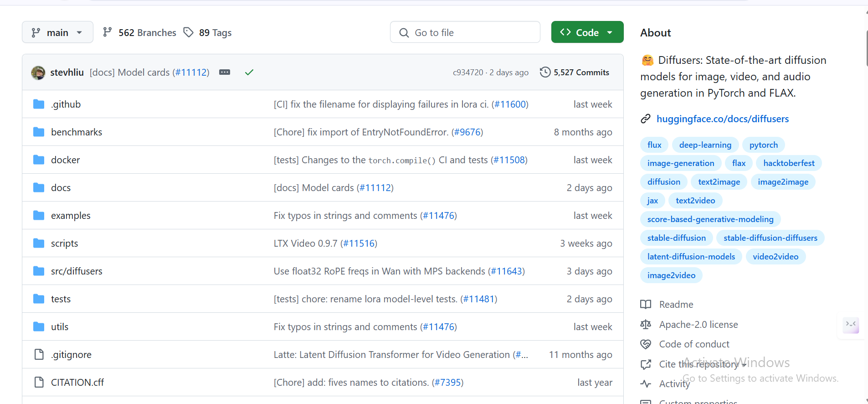
Task: Click the license scale icon
Action: tap(646, 325)
